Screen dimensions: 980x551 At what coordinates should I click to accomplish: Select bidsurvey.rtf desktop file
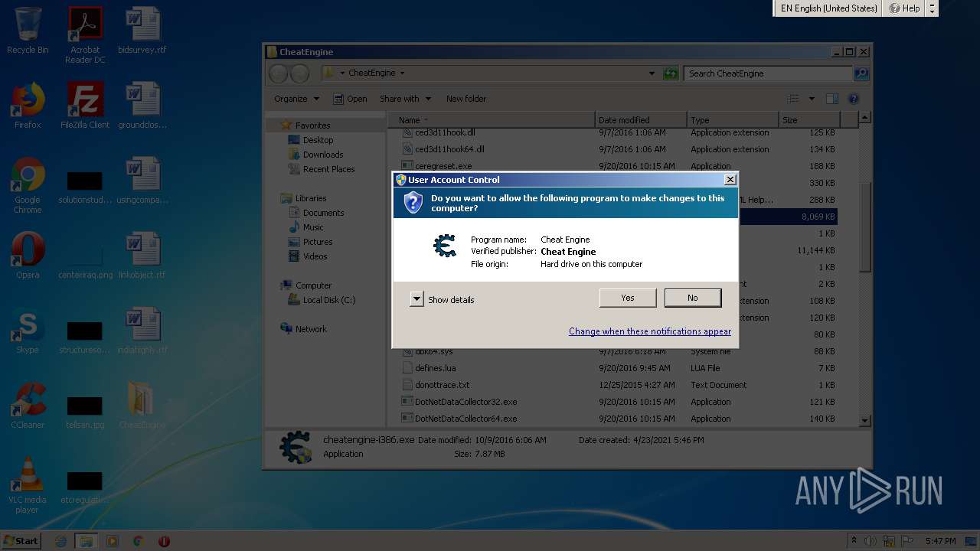tap(142, 31)
